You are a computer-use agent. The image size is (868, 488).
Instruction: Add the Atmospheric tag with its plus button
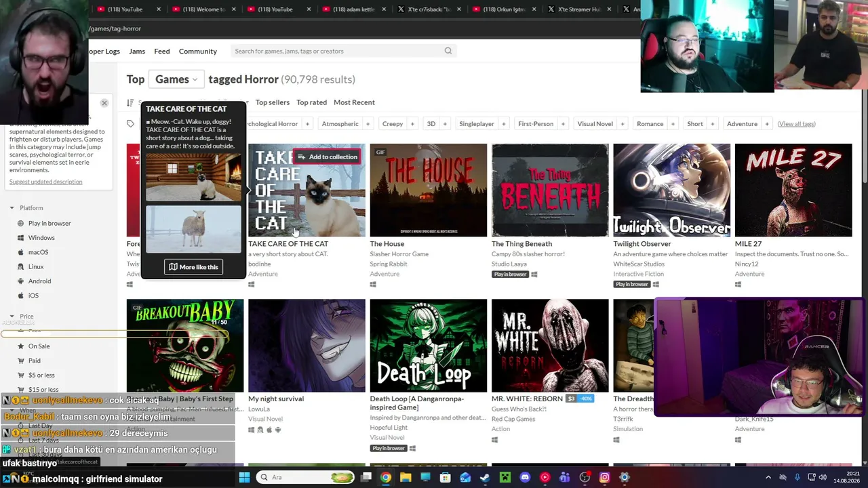coord(368,124)
